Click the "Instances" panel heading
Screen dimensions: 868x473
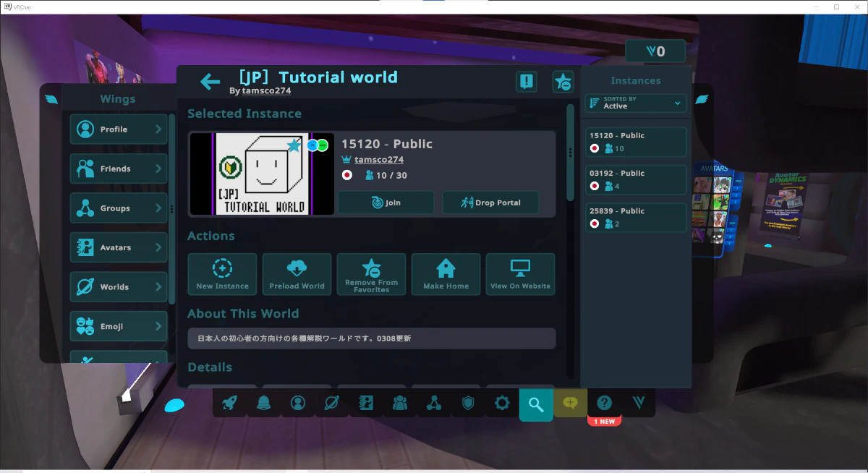(x=636, y=81)
